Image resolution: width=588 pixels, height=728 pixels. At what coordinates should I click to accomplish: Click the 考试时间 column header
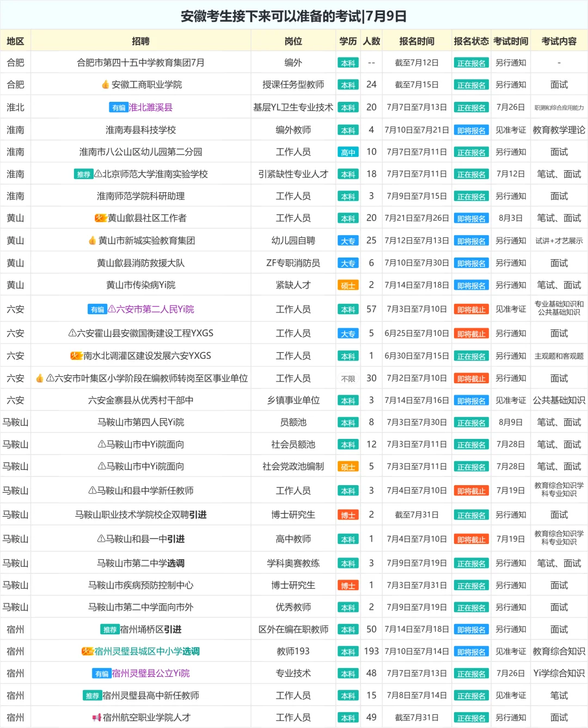tap(511, 41)
